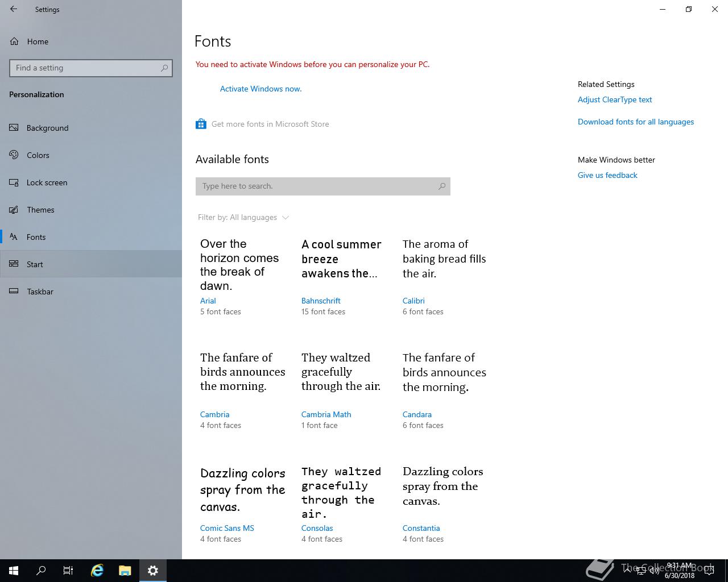The image size is (728, 582).
Task: Open the Consolas font card
Action: (x=343, y=504)
